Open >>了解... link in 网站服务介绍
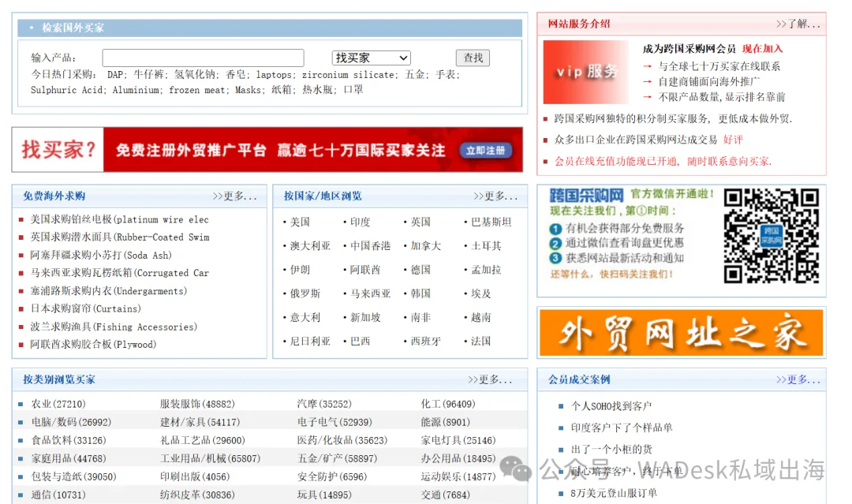Viewport: 852px width, 504px height. tap(798, 24)
